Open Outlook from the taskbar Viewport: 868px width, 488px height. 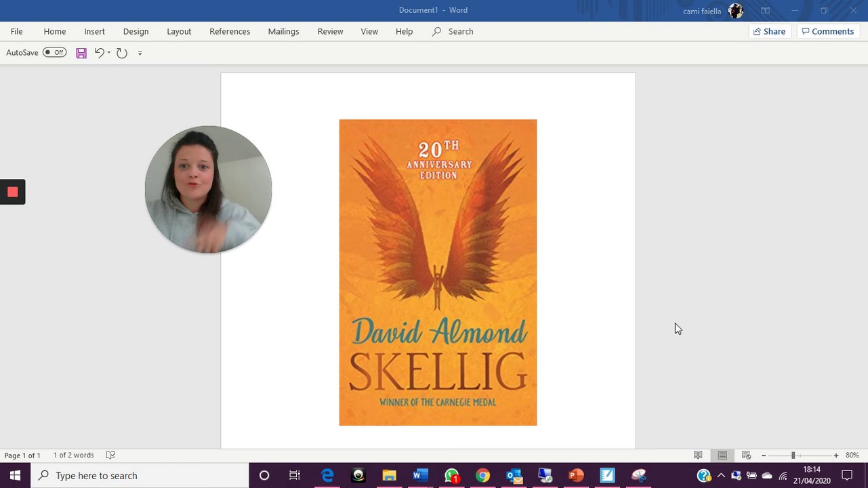[x=514, y=475]
